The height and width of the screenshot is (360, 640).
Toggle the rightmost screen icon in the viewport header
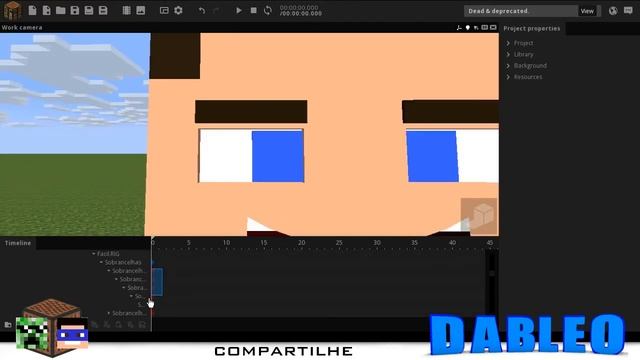[493, 27]
